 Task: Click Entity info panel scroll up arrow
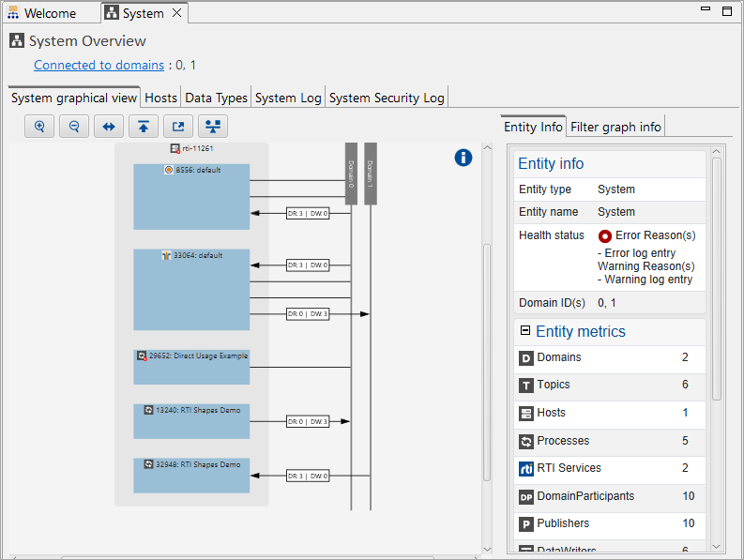(717, 151)
